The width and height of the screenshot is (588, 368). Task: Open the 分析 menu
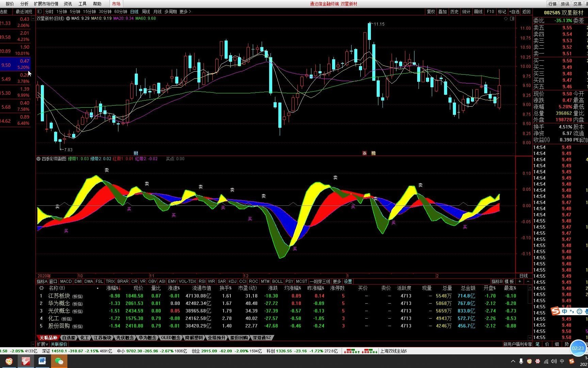click(x=24, y=4)
